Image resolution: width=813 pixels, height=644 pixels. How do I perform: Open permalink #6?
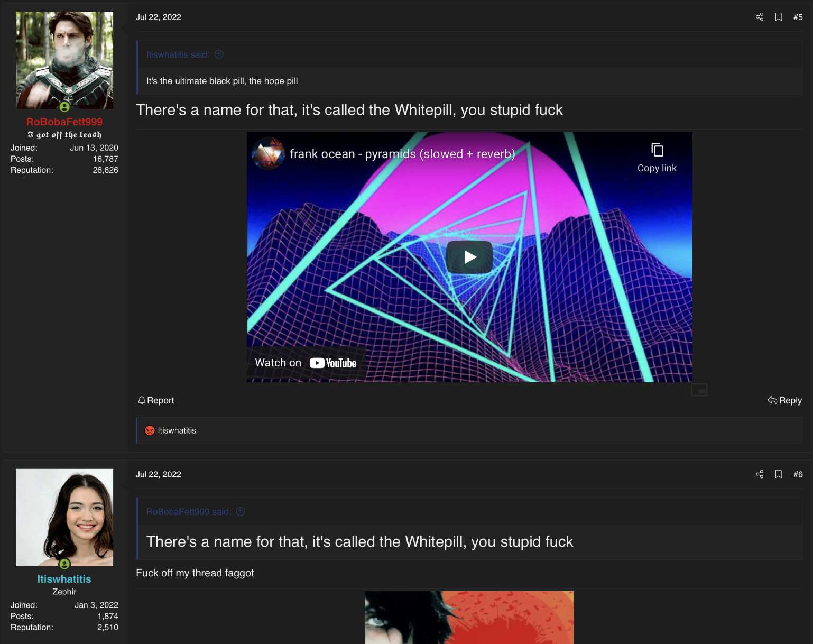pos(798,474)
